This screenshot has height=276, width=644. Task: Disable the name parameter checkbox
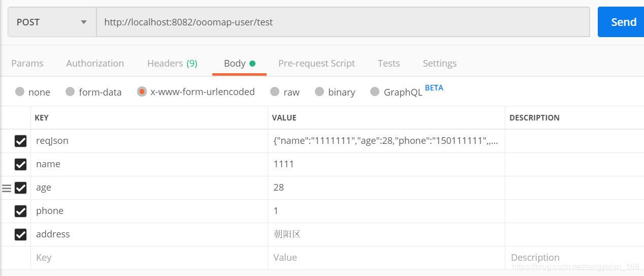coord(20,165)
